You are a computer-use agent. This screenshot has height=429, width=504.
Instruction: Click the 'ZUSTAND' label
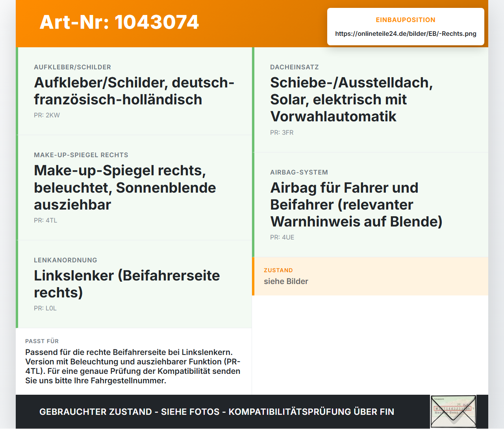click(x=278, y=270)
